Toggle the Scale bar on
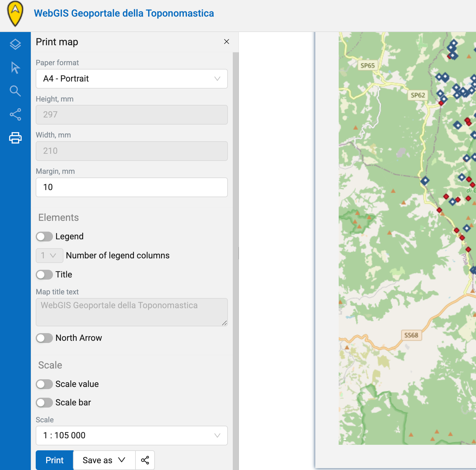 (x=44, y=403)
